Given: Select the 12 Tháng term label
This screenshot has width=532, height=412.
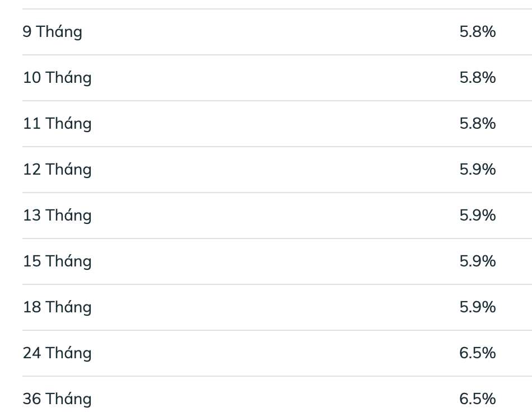Looking at the screenshot, I should [x=57, y=170].
